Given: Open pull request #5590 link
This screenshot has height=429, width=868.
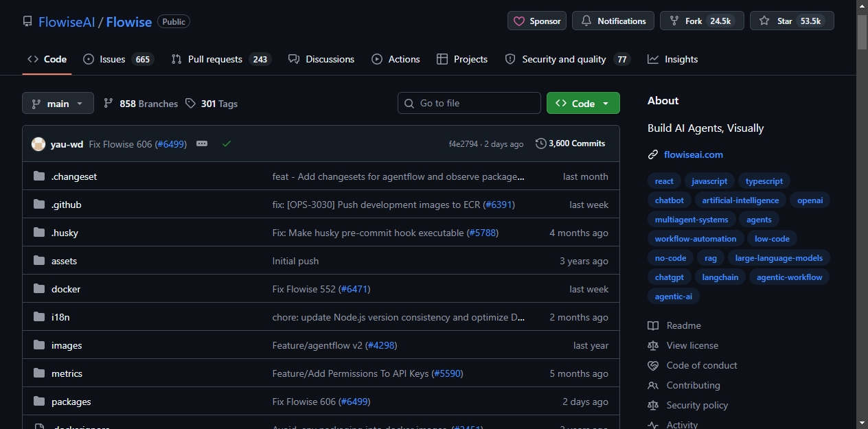Looking at the screenshot, I should (447, 373).
